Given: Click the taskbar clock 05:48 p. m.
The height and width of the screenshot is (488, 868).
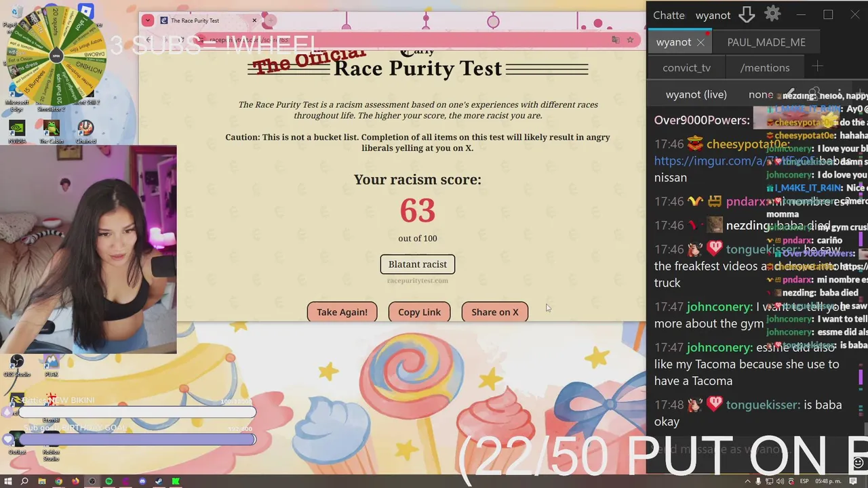Looking at the screenshot, I should tap(828, 481).
